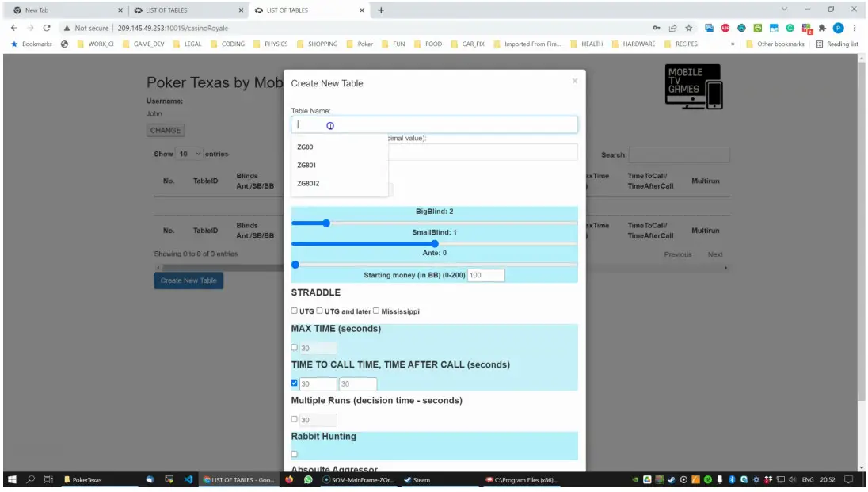Select ZG801 from the autocomplete suggestions
This screenshot has height=492, width=868.
point(307,165)
